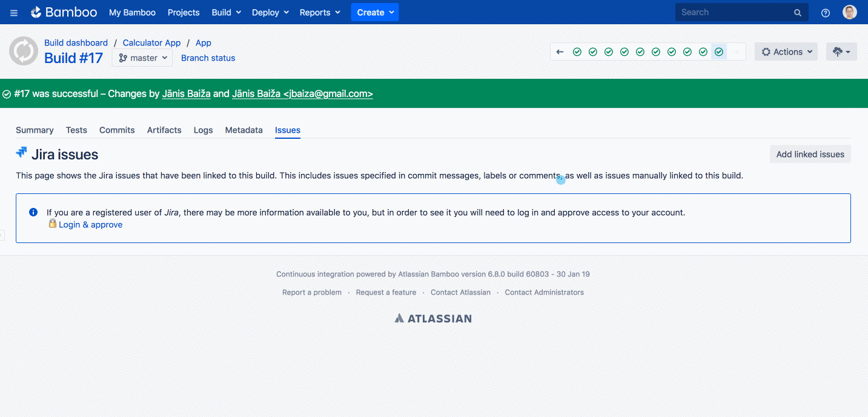Open the user profile avatar
This screenshot has width=868, height=417.
coord(850,12)
